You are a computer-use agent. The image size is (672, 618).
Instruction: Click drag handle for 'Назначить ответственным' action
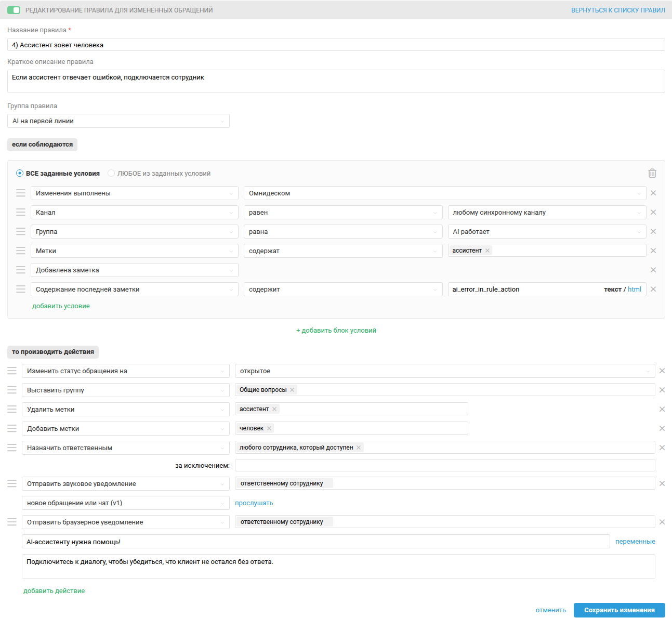tap(12, 448)
